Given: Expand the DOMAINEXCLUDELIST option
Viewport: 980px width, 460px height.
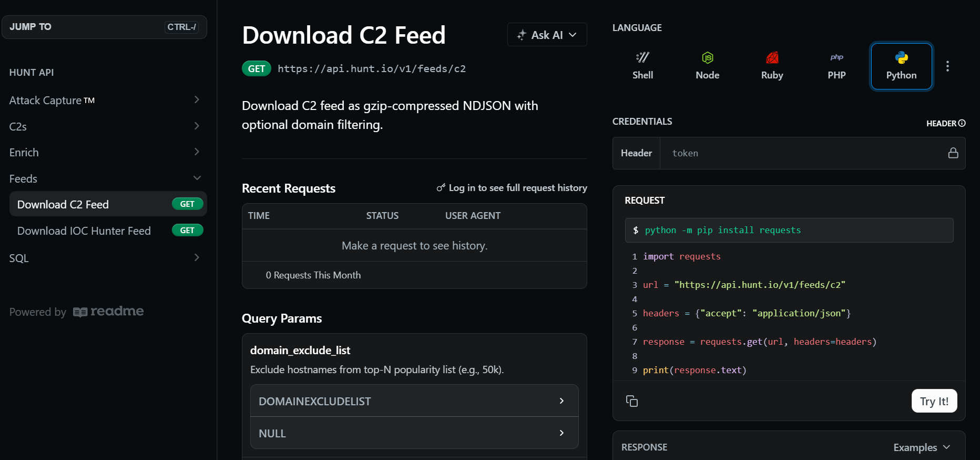Looking at the screenshot, I should 414,401.
